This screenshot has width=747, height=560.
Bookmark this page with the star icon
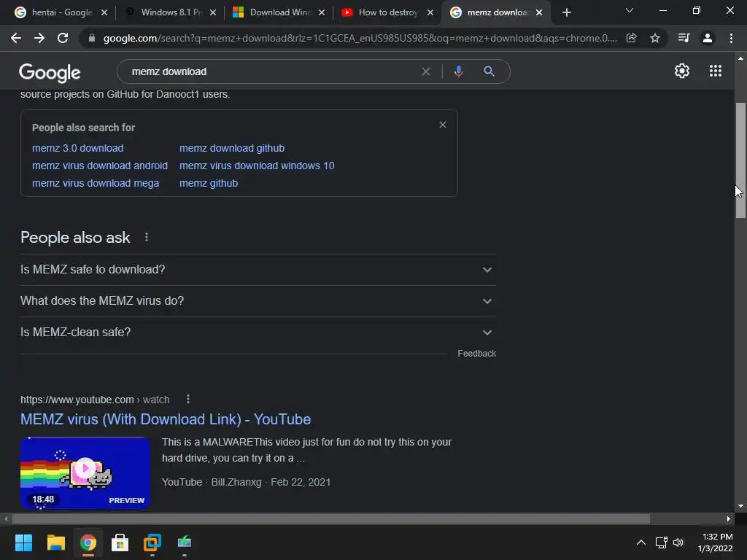[655, 38]
